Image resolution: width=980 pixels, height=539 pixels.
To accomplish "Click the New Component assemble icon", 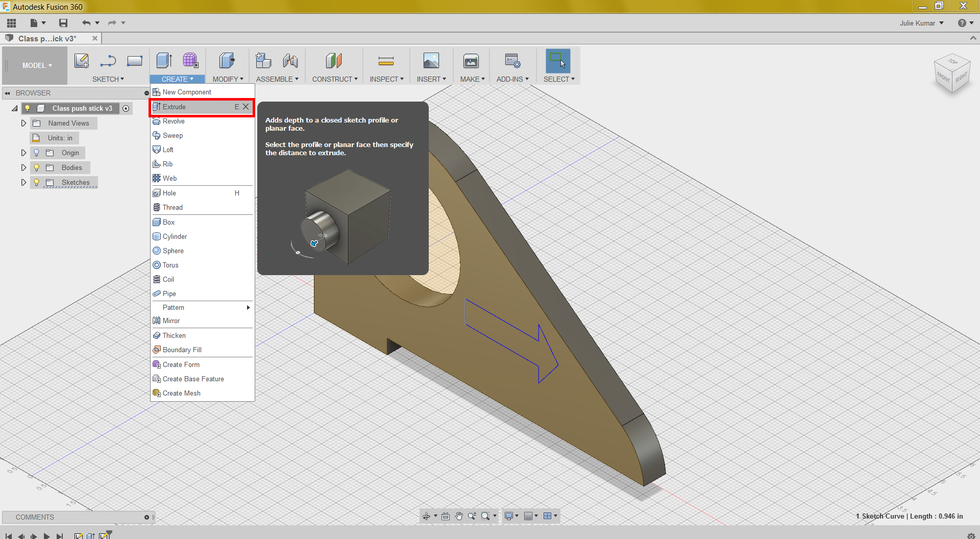I will pos(263,61).
